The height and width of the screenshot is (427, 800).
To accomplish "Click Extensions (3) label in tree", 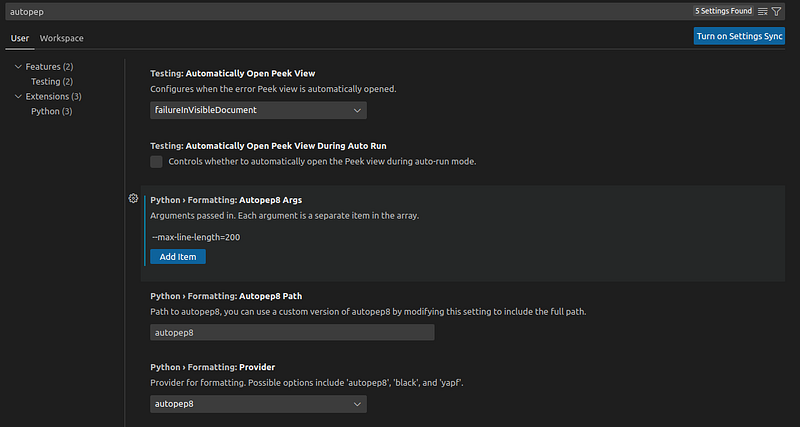I will (54, 96).
